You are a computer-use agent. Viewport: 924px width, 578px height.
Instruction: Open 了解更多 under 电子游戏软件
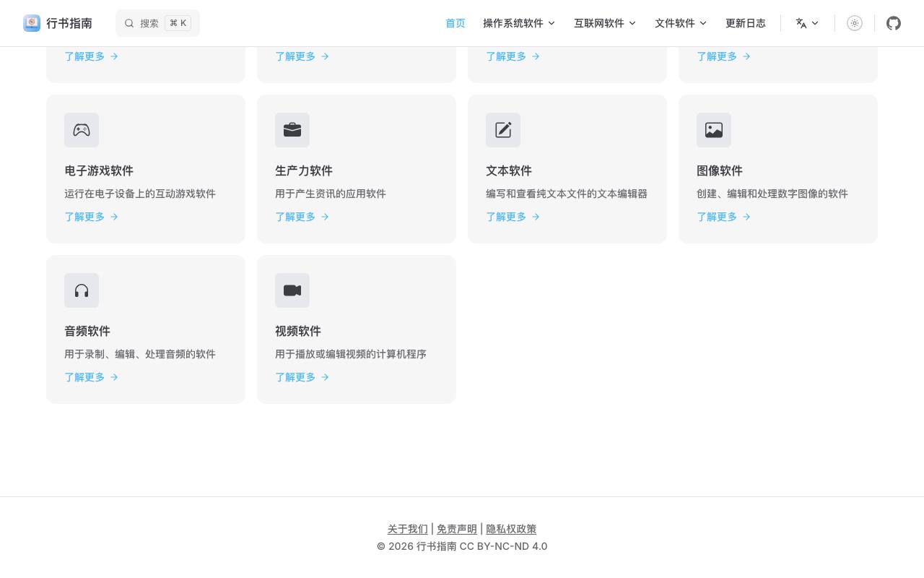[92, 217]
